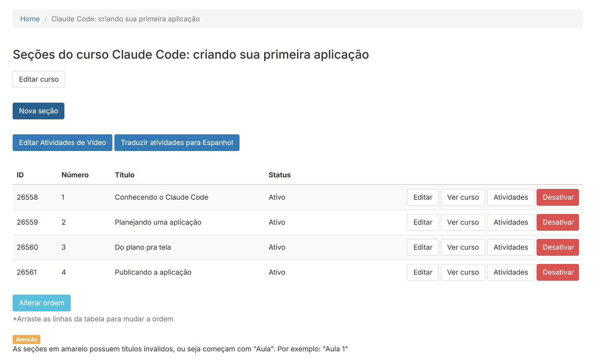601x364 pixels.
Task: Ver curso for Do plano pra tela
Action: coord(463,247)
